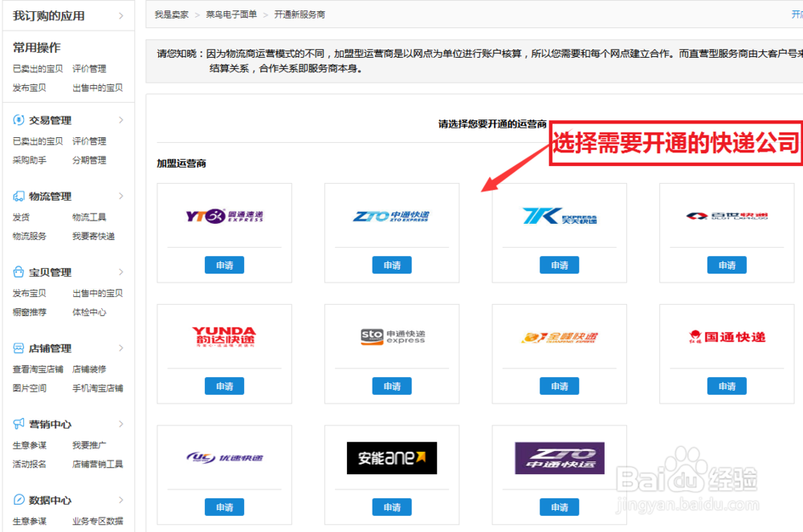Open 体检中心 link
The width and height of the screenshot is (803, 532).
coord(89,312)
